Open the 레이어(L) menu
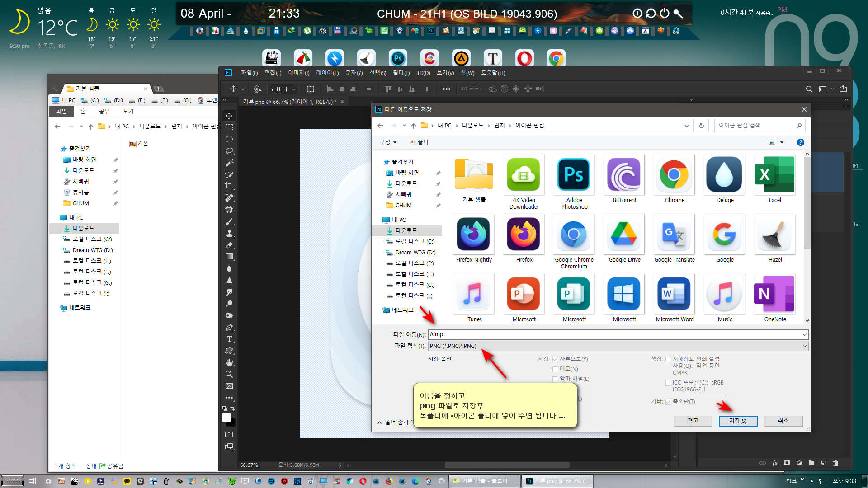 point(327,73)
